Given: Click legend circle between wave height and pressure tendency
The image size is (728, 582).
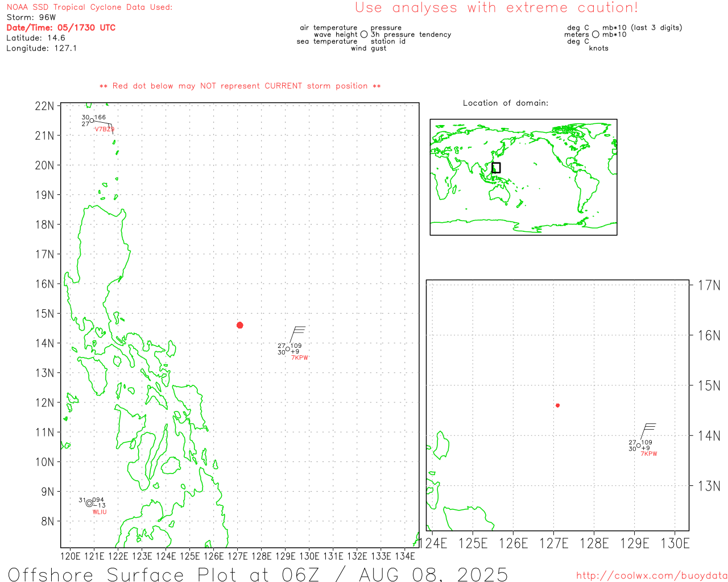Looking at the screenshot, I should point(364,35).
